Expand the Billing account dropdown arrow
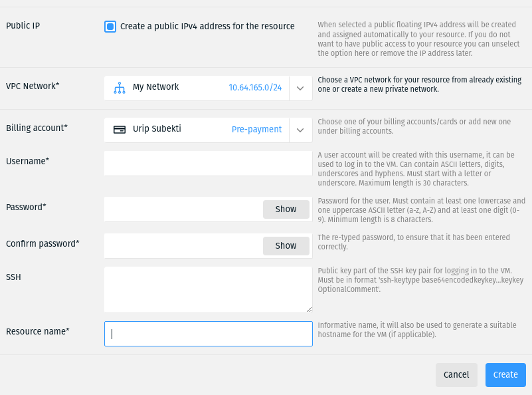This screenshot has height=395, width=532. pos(300,130)
